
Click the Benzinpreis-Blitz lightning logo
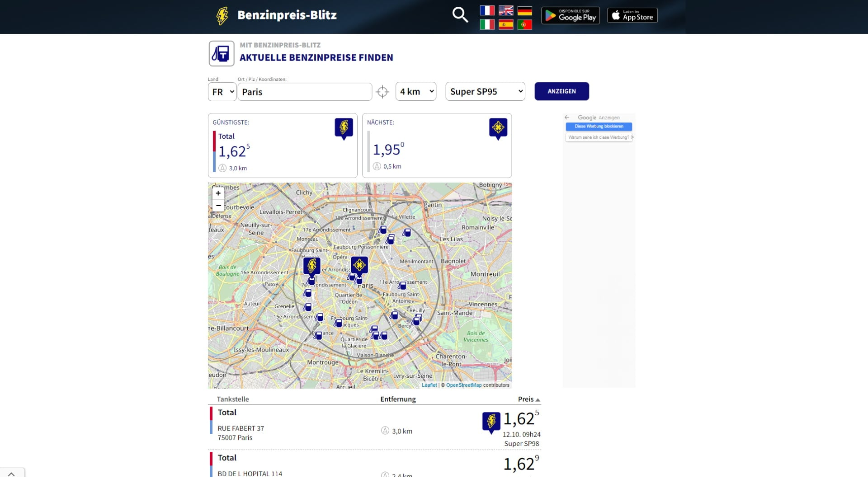click(222, 16)
